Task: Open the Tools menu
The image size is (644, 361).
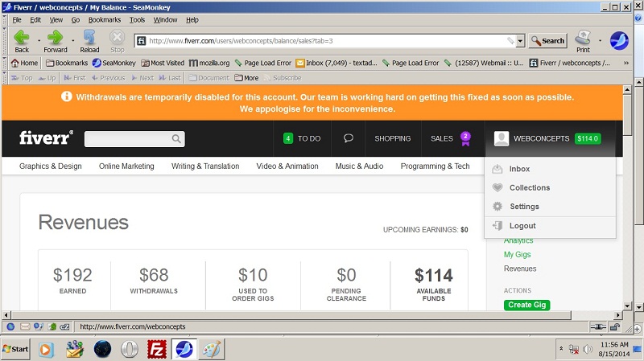Action: (137, 19)
